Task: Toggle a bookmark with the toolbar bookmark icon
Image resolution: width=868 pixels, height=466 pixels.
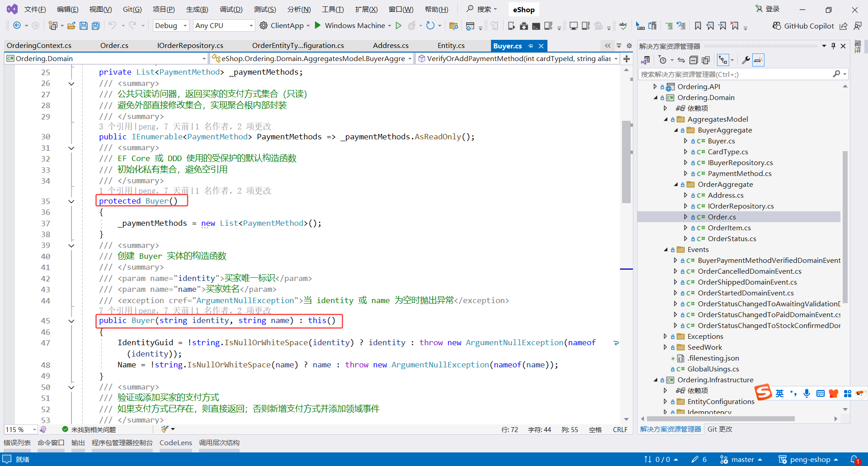Action: point(698,26)
